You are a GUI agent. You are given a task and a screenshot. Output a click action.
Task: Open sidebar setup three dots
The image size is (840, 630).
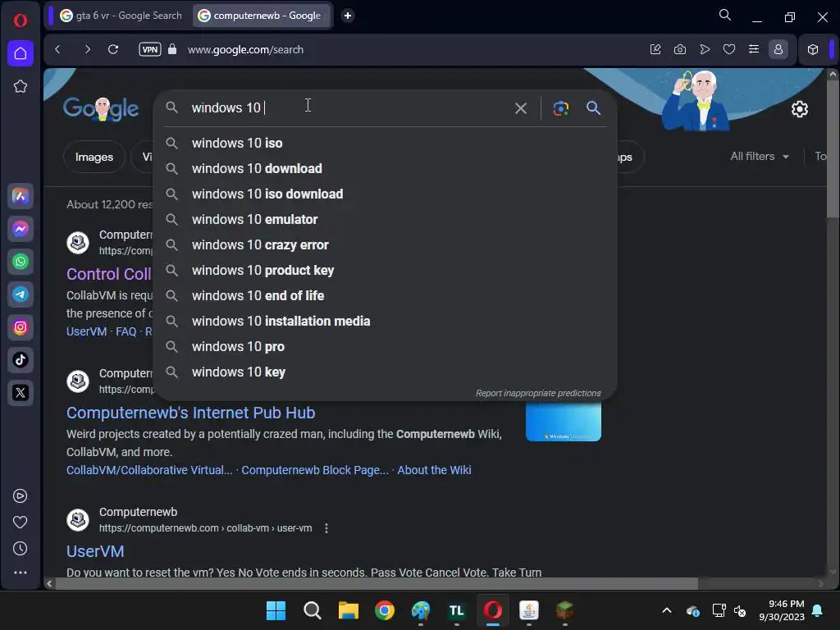(21, 573)
